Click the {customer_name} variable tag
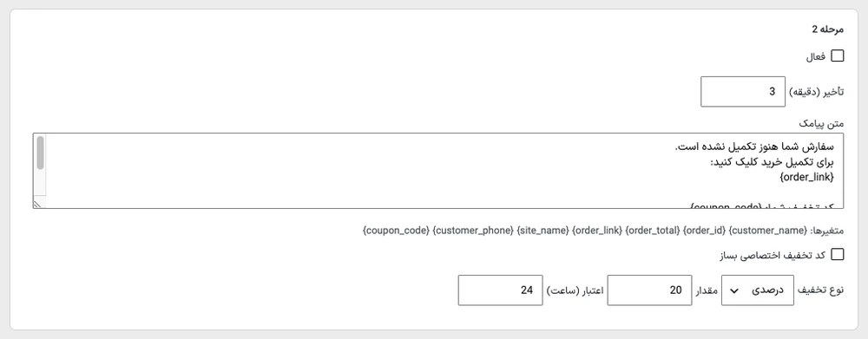Image resolution: width=868 pixels, height=339 pixels. [x=766, y=230]
